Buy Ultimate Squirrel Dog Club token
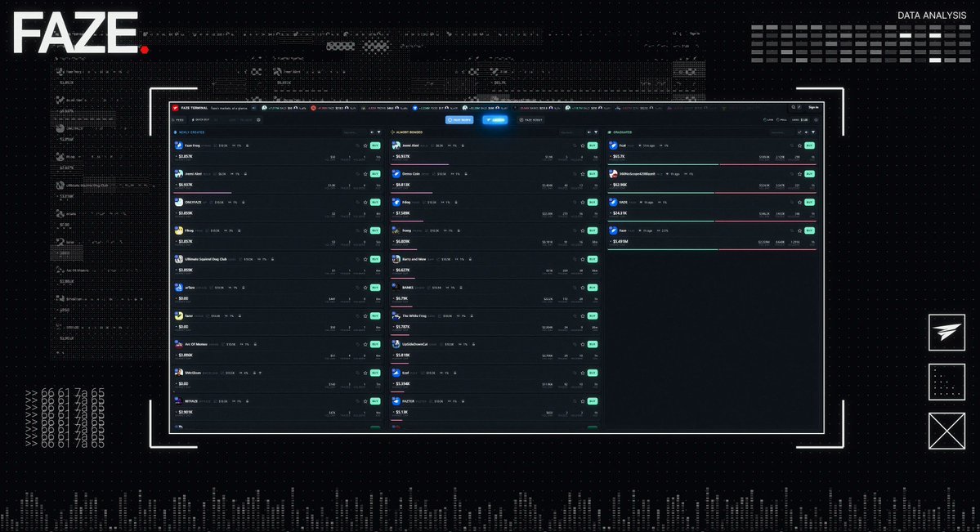980x532 pixels. click(375, 259)
